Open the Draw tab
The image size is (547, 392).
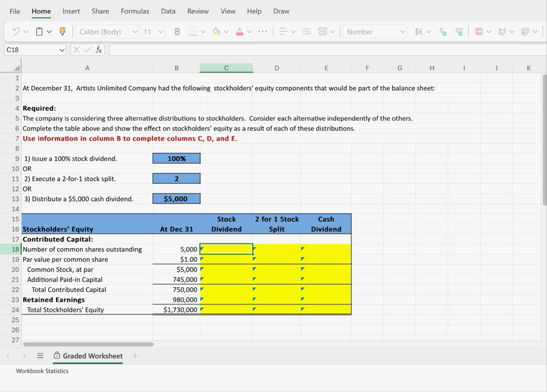click(281, 11)
